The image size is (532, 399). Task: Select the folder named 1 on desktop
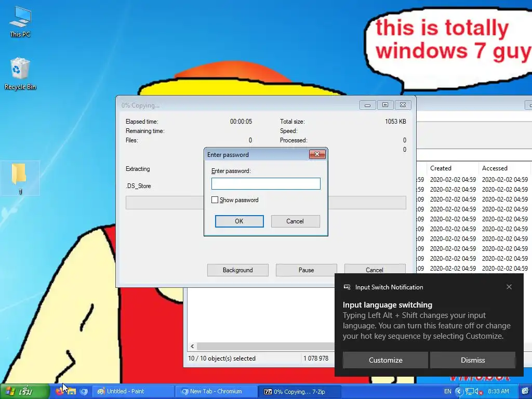[20, 178]
